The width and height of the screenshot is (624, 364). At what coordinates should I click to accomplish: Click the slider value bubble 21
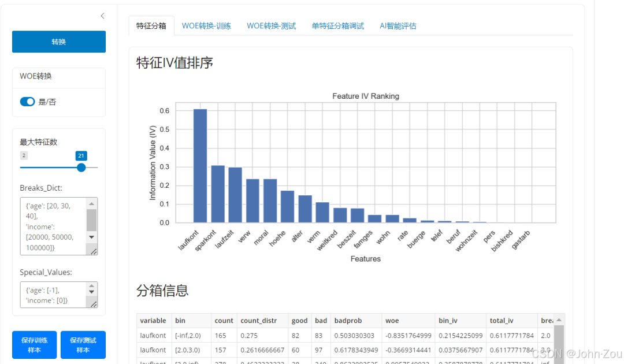tap(81, 155)
